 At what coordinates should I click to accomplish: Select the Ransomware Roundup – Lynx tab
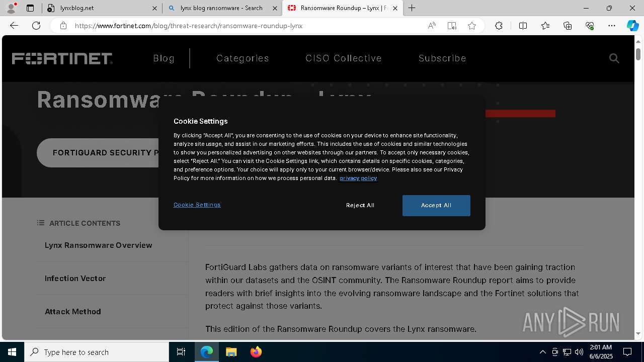[x=342, y=8]
